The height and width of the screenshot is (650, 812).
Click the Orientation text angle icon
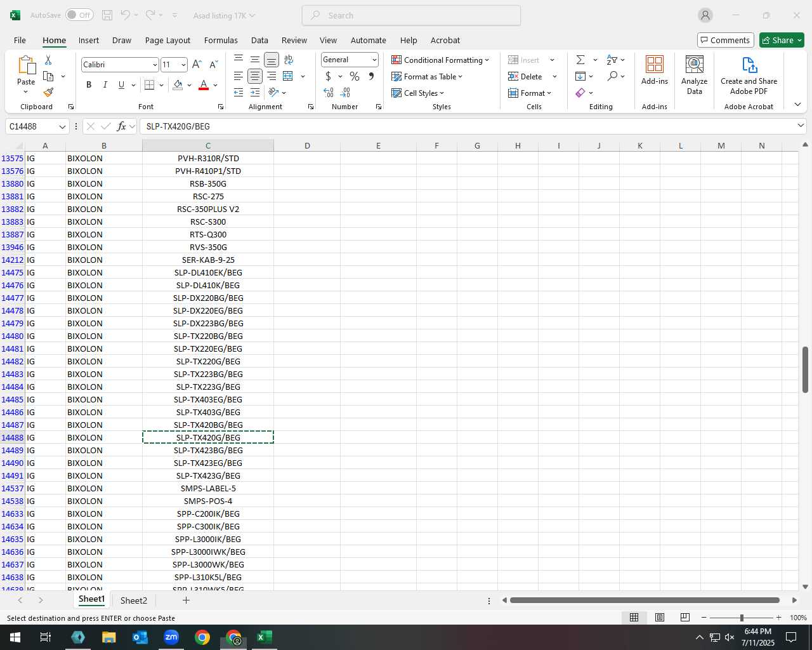tap(274, 93)
